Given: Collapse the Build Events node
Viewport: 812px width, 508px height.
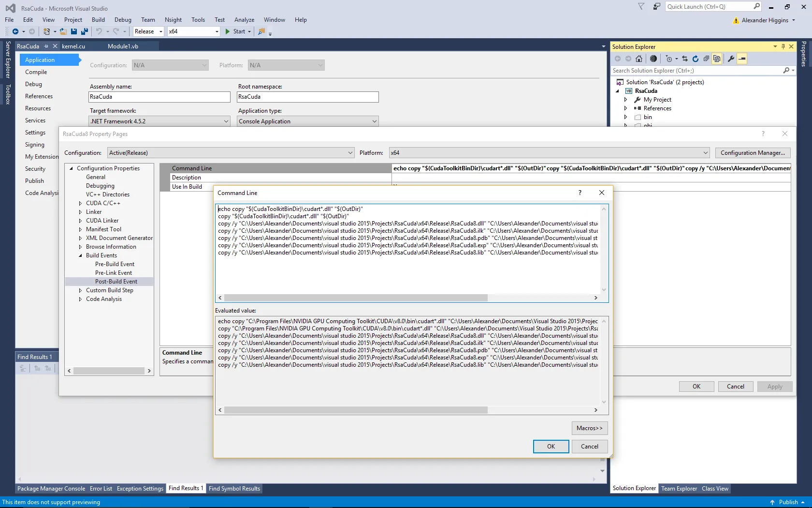Looking at the screenshot, I should [80, 255].
